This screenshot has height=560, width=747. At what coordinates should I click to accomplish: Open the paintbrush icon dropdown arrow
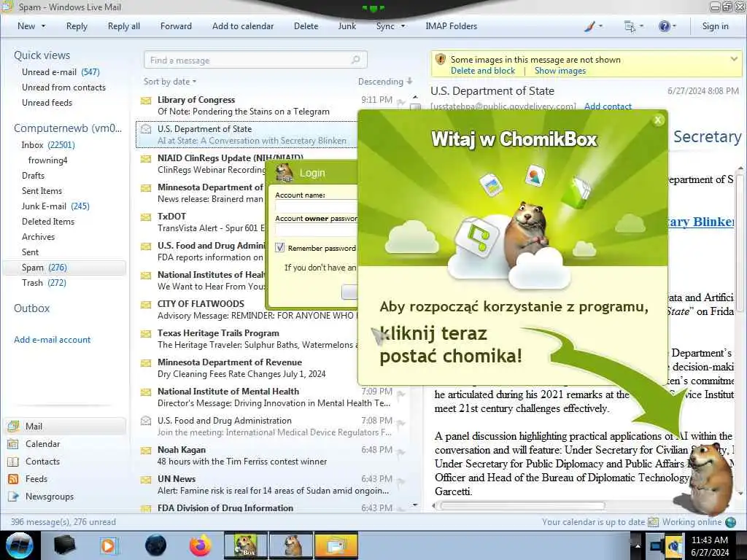[x=600, y=26]
